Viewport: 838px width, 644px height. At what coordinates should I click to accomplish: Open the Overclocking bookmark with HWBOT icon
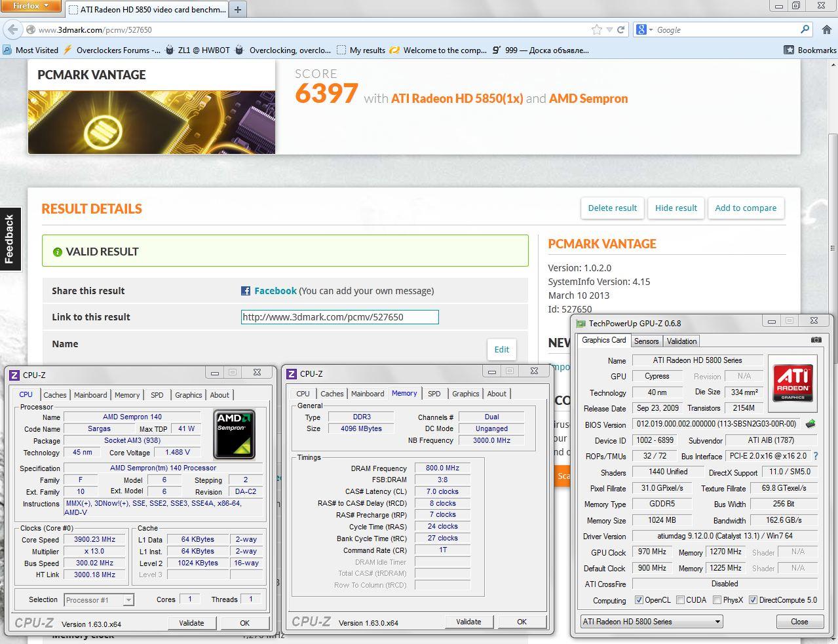point(283,50)
